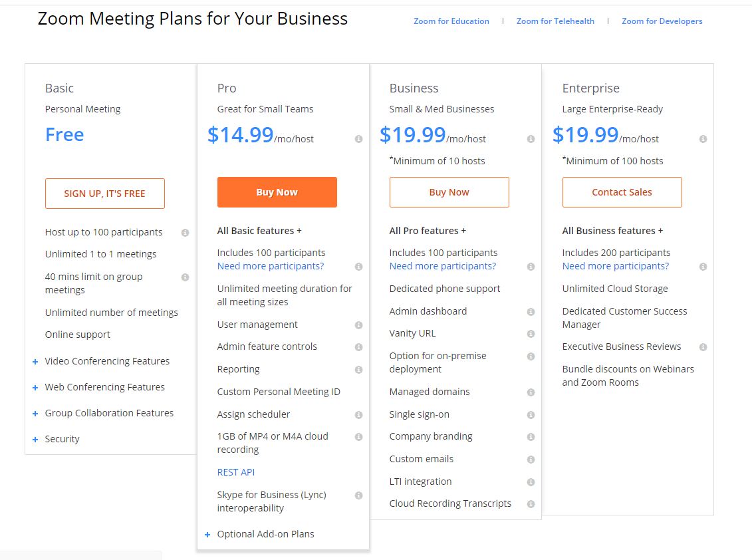The width and height of the screenshot is (752, 560).
Task: Click info icon beside Admin dashboard
Action: point(531,312)
